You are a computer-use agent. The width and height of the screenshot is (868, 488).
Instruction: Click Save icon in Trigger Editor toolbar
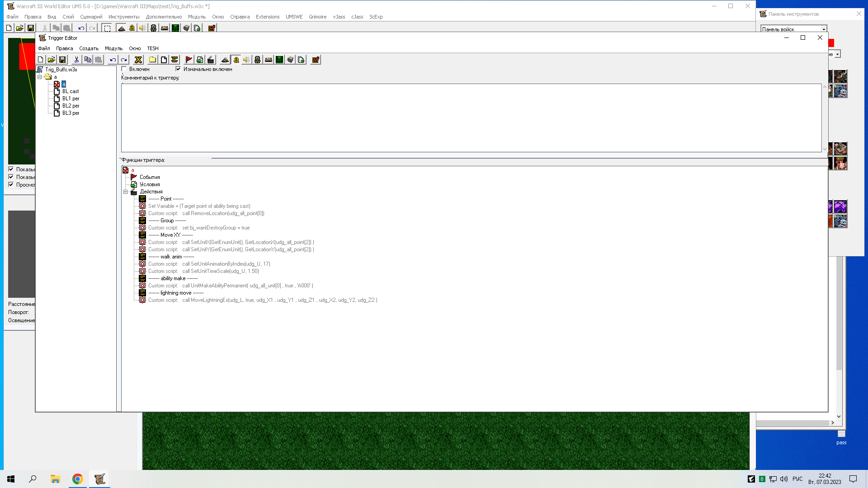pyautogui.click(x=62, y=60)
